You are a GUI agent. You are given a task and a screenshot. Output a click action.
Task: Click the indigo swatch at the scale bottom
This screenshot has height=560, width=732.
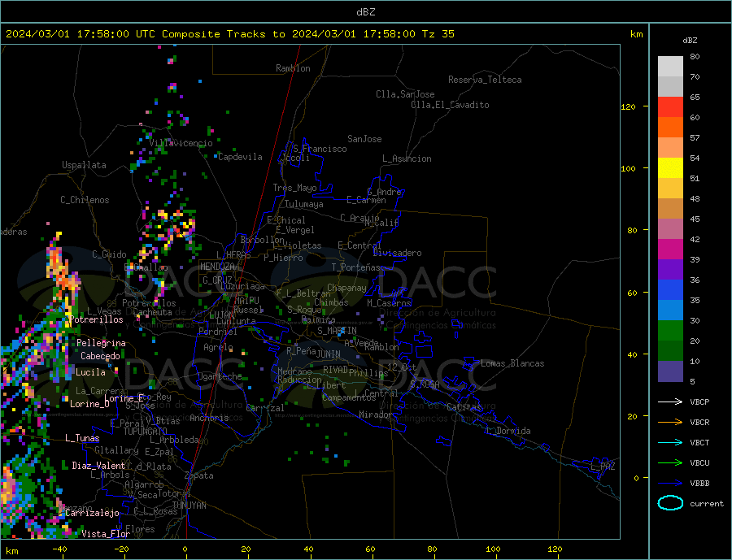[x=670, y=371]
